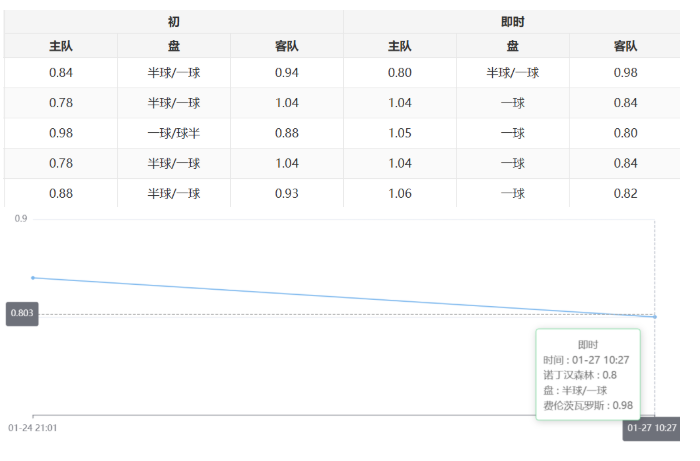700x461 pixels.
Task: Click the 0.9 y-axis tick label
Action: 21,219
